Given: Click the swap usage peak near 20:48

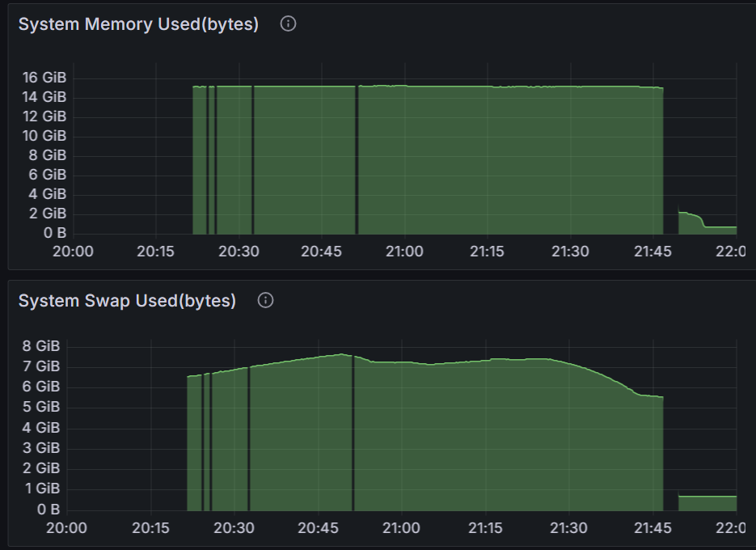Looking at the screenshot, I should click(x=342, y=354).
